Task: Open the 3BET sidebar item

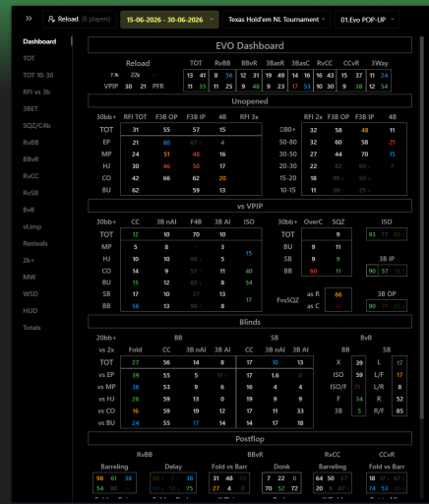Action: [31, 108]
